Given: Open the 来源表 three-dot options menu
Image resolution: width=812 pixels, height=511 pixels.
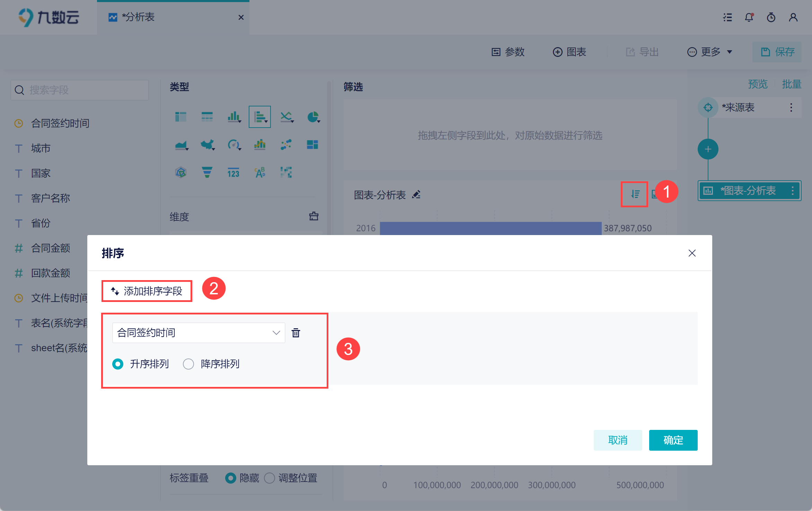Looking at the screenshot, I should (791, 107).
